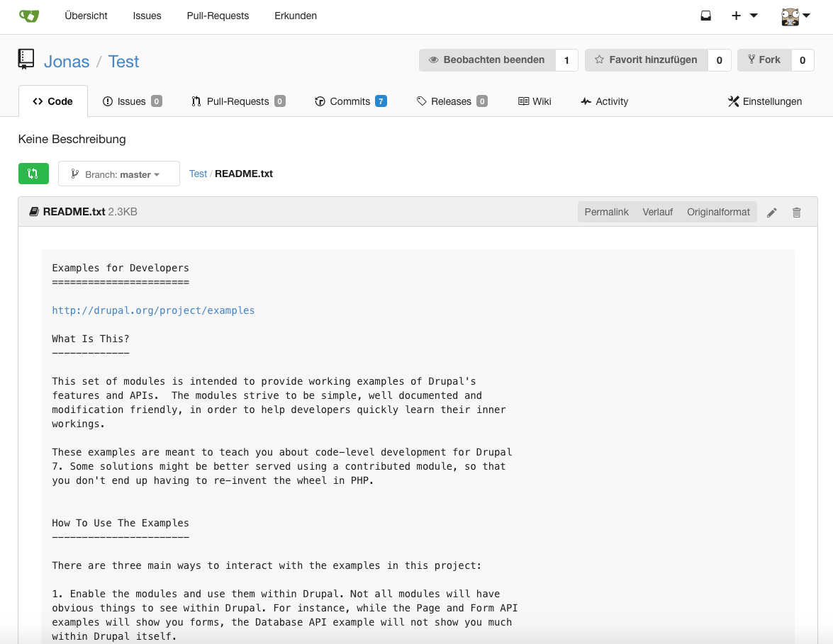Click the README.txt file name header
The height and width of the screenshot is (644, 833).
tap(74, 212)
